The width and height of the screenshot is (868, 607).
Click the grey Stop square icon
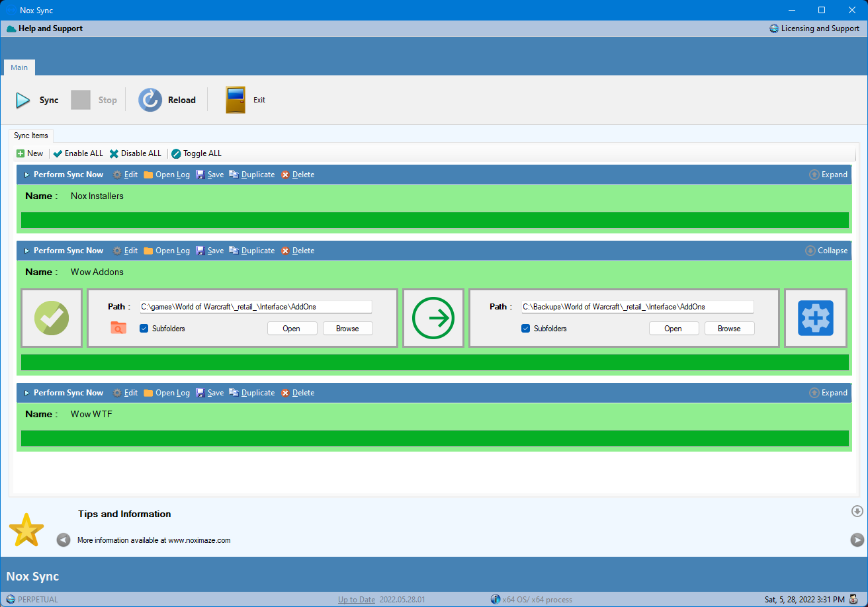coord(81,100)
